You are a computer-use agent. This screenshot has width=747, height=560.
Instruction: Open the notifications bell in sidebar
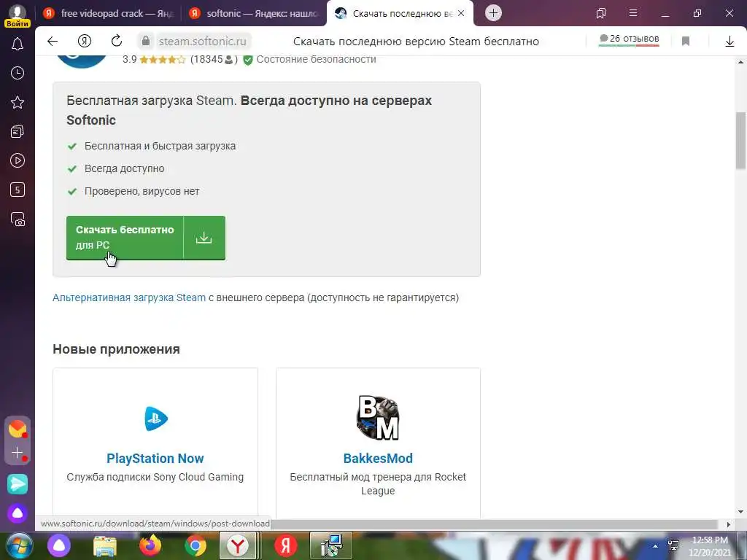pos(18,44)
